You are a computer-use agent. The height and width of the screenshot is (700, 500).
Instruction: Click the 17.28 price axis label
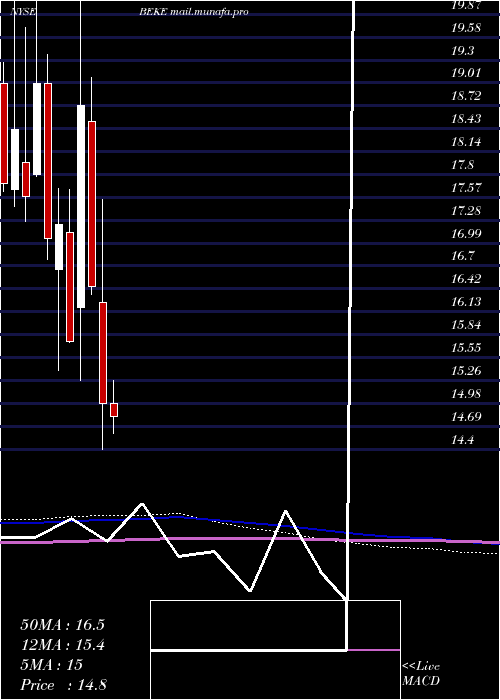click(x=466, y=210)
